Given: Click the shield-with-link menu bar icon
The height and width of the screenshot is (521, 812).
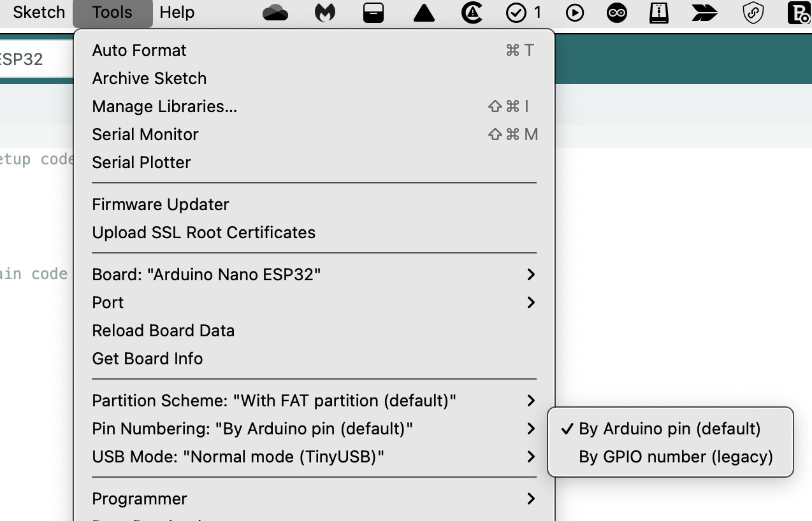Looking at the screenshot, I should click(753, 12).
